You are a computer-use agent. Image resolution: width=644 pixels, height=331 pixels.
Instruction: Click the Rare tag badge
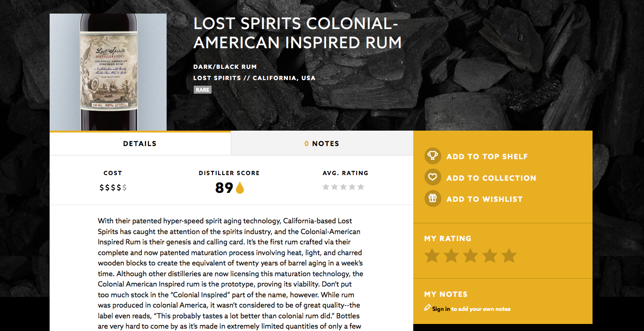pyautogui.click(x=203, y=90)
